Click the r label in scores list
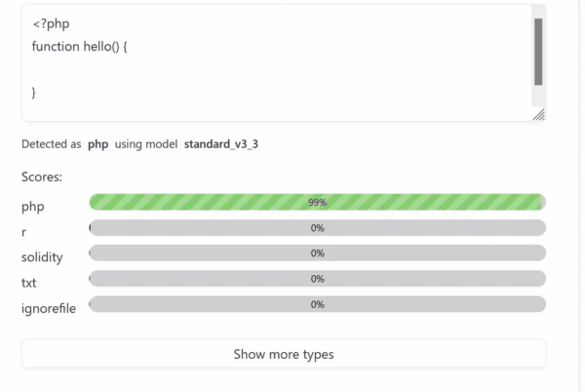The image size is (585, 392). tap(24, 232)
